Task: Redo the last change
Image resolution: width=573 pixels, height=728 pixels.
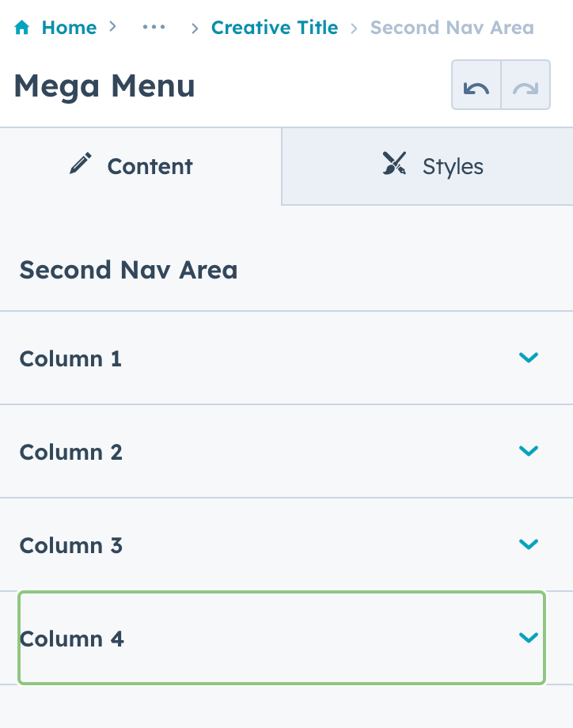Action: click(x=526, y=85)
